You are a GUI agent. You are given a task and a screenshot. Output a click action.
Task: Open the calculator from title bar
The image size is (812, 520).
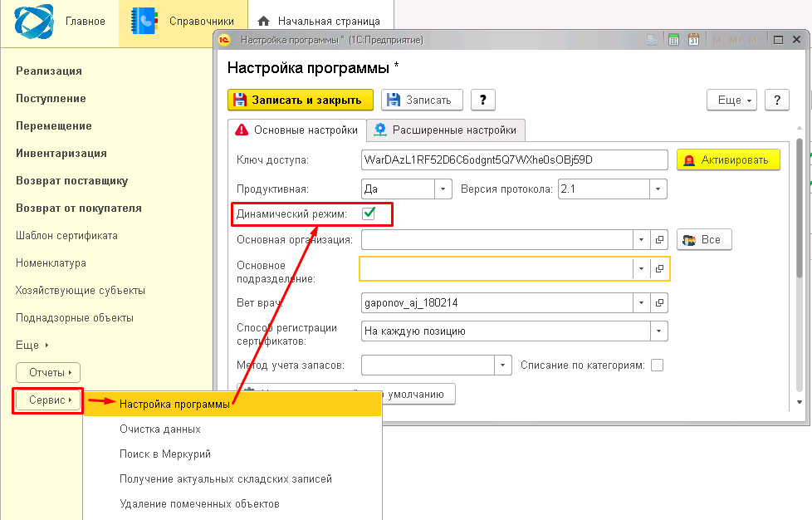(x=673, y=40)
